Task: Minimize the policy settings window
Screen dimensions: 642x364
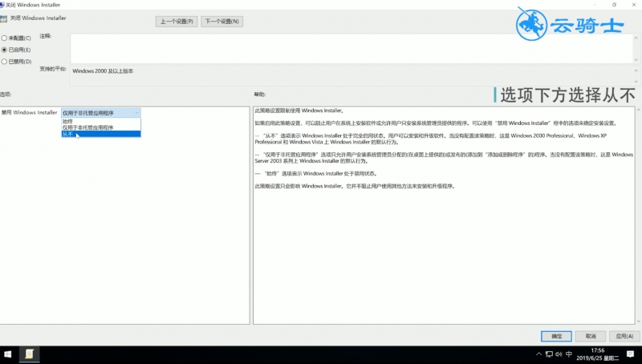Action: click(x=595, y=5)
